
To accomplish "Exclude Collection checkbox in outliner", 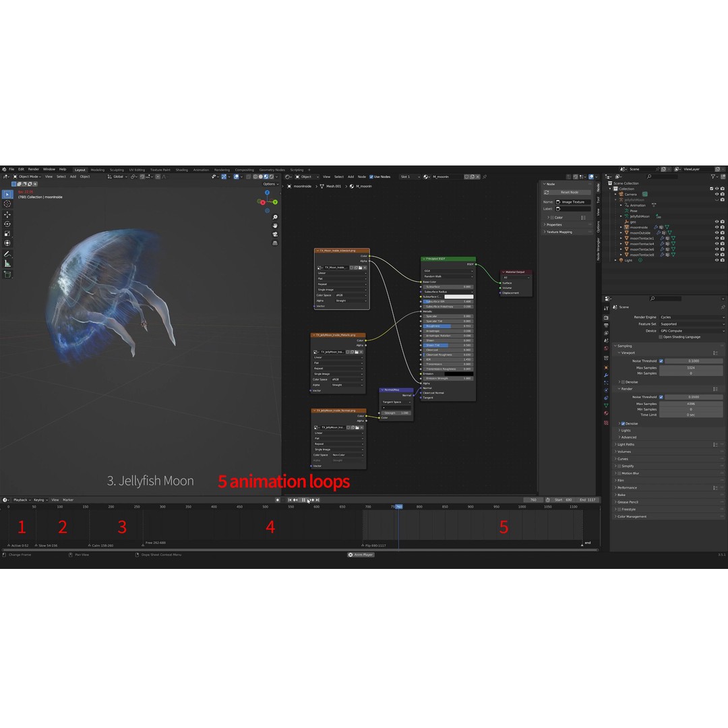I will 711,189.
